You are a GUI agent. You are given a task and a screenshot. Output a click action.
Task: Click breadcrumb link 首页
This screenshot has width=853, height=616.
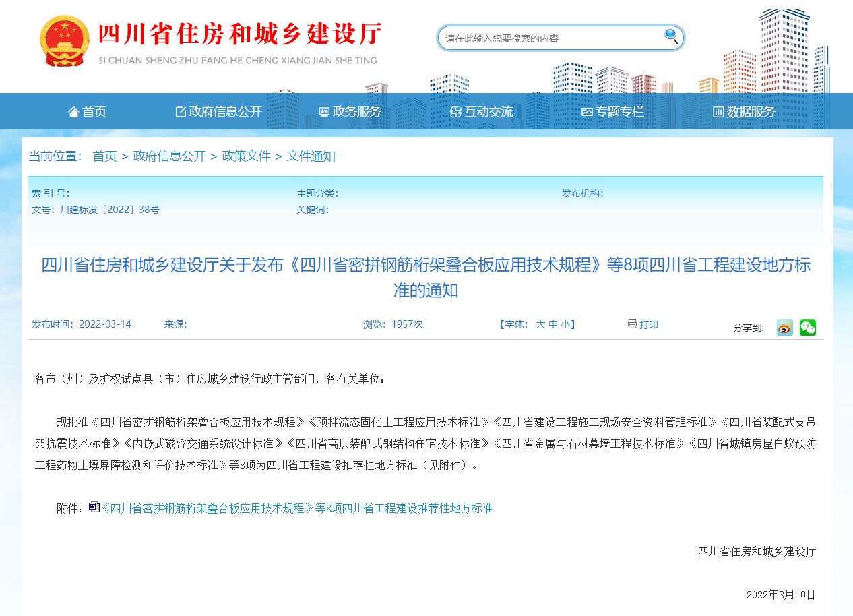104,156
